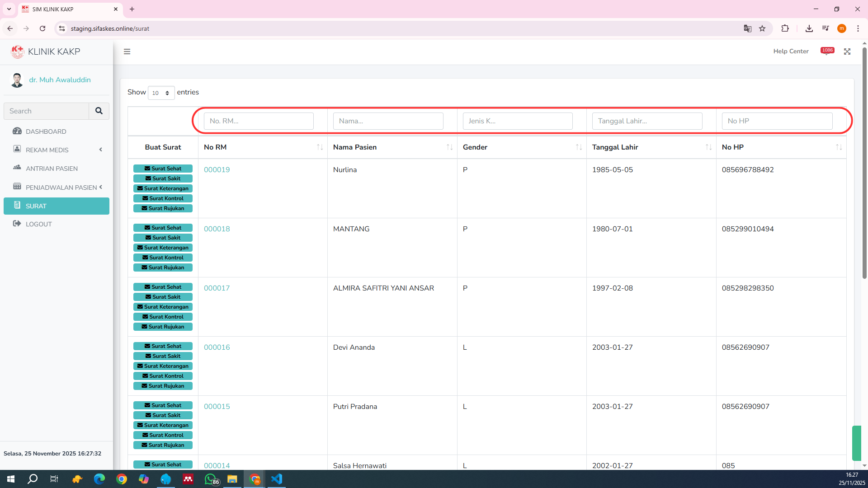Open Dashboard from the sidebar
The width and height of the screenshot is (868, 488).
coord(46,131)
